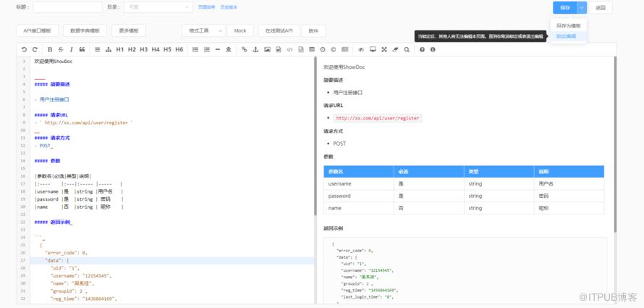Open the 更多模板 more templates button
The height and width of the screenshot is (308, 644).
[129, 30]
